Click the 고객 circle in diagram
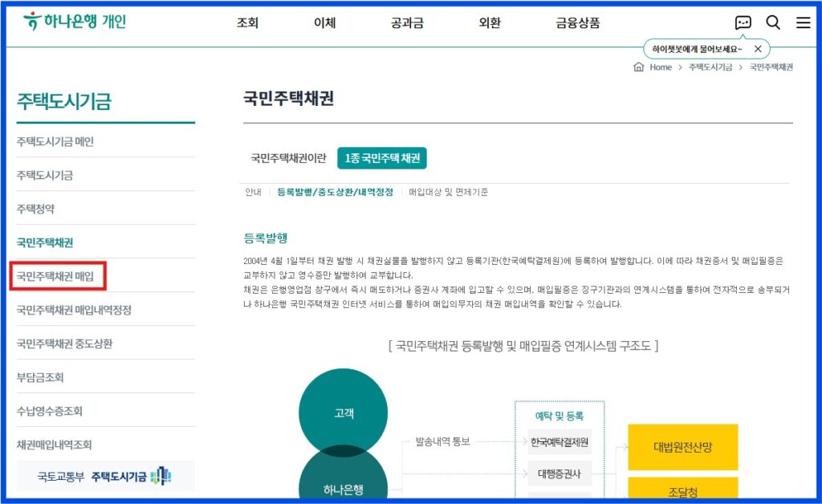Screen dimensions: 822x504 click(344, 413)
